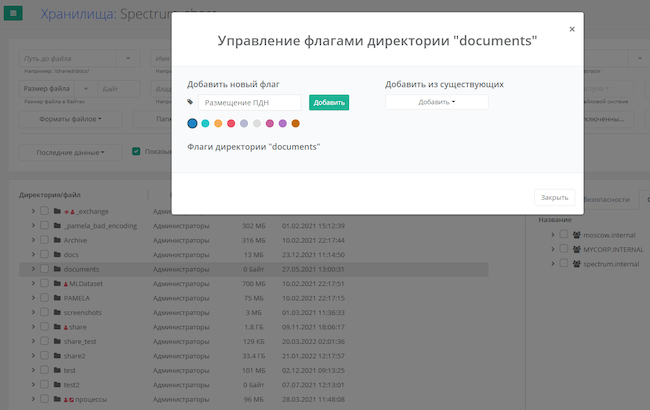The width and height of the screenshot is (650, 410).
Task: Click the green menu icon at top left
Action: 13,13
